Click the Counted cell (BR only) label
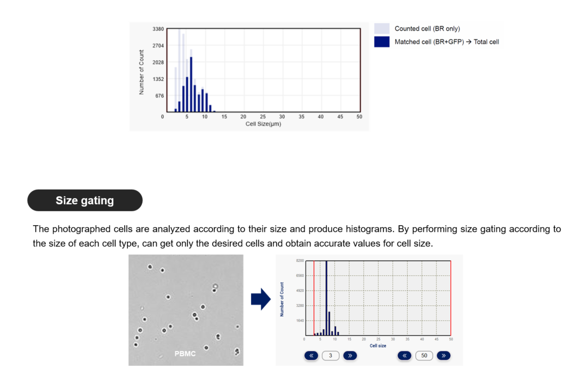Image resolution: width=588 pixels, height=381 pixels. (x=427, y=29)
